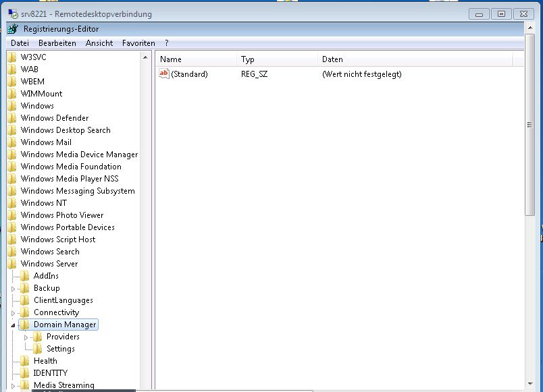Click the Remotedesktopverbindung window icon

[x=13, y=14]
